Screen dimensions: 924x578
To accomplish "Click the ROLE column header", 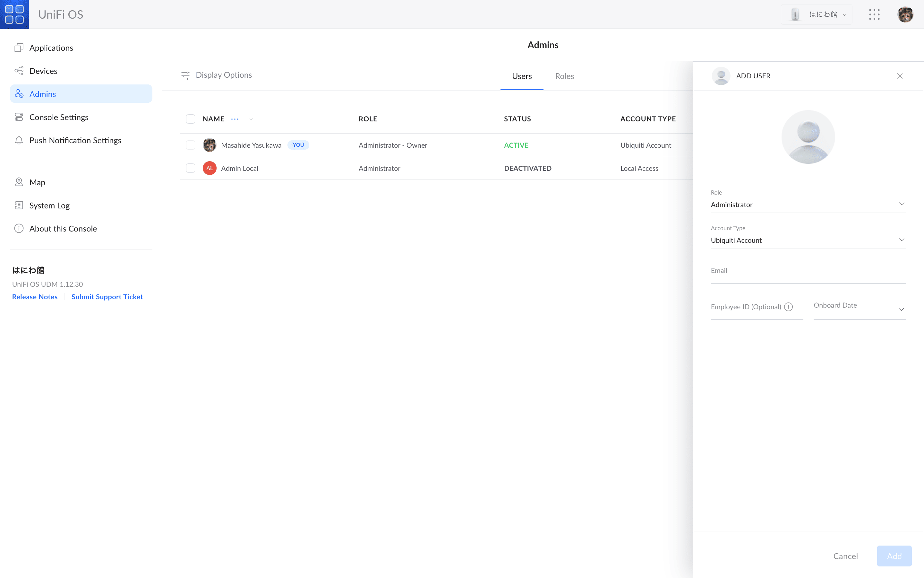I will 368,119.
